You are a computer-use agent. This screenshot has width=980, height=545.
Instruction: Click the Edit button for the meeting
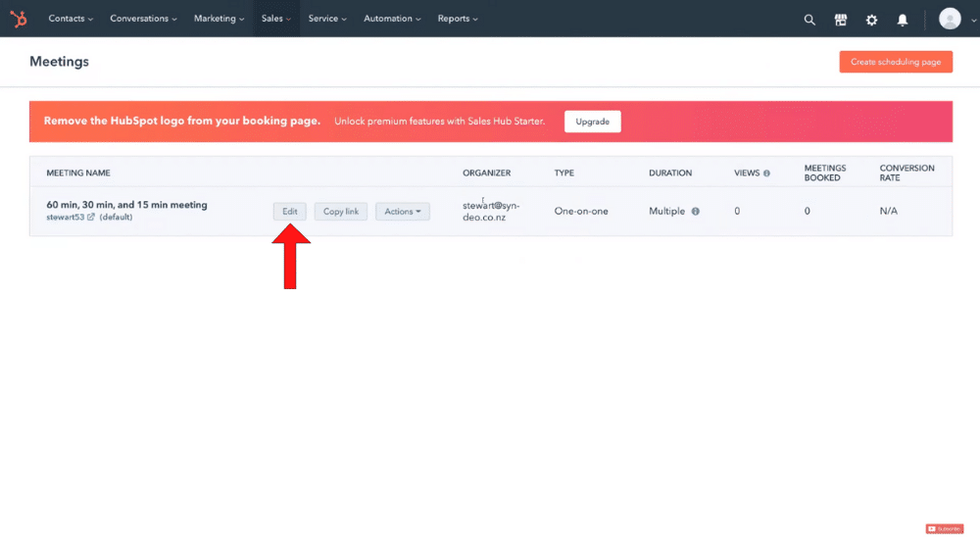tap(289, 212)
